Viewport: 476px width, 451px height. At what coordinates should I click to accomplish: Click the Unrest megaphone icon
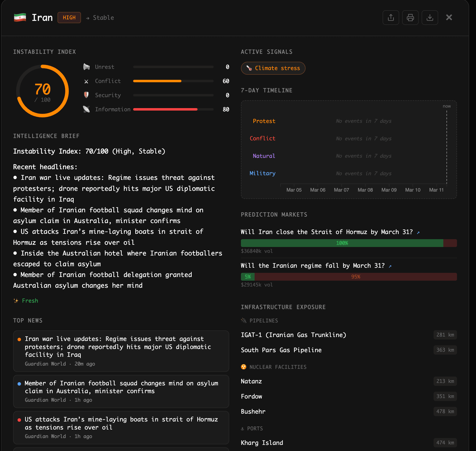86,67
